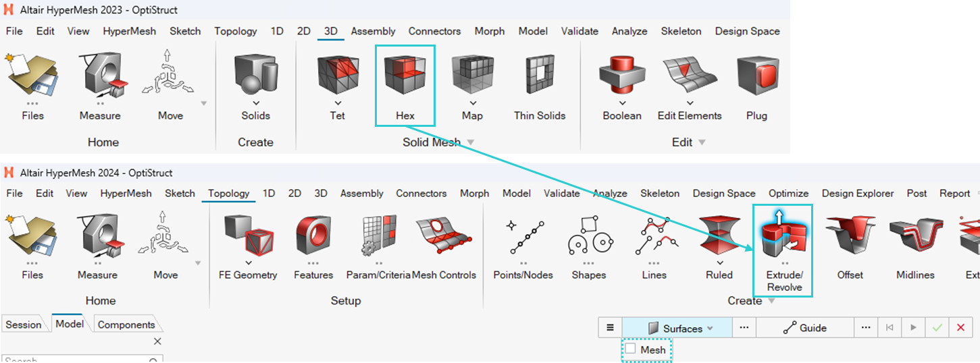Switch to Session browser tab
The height and width of the screenshot is (363, 980).
[x=24, y=325]
